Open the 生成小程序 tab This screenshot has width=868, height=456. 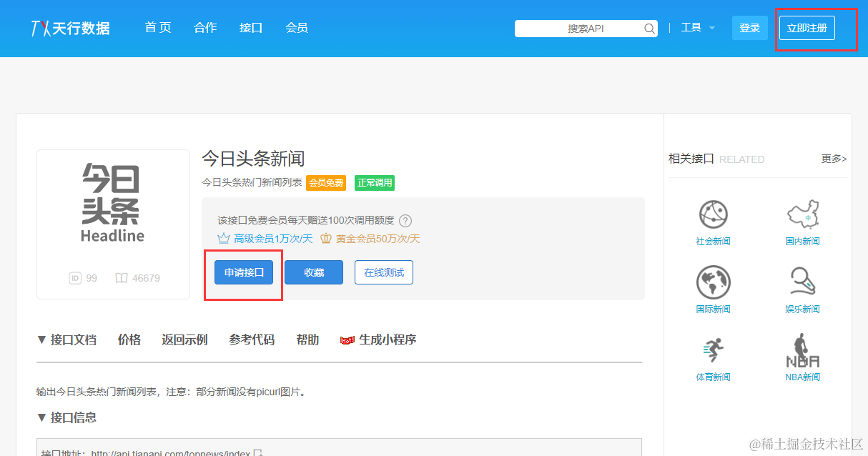[x=388, y=339]
